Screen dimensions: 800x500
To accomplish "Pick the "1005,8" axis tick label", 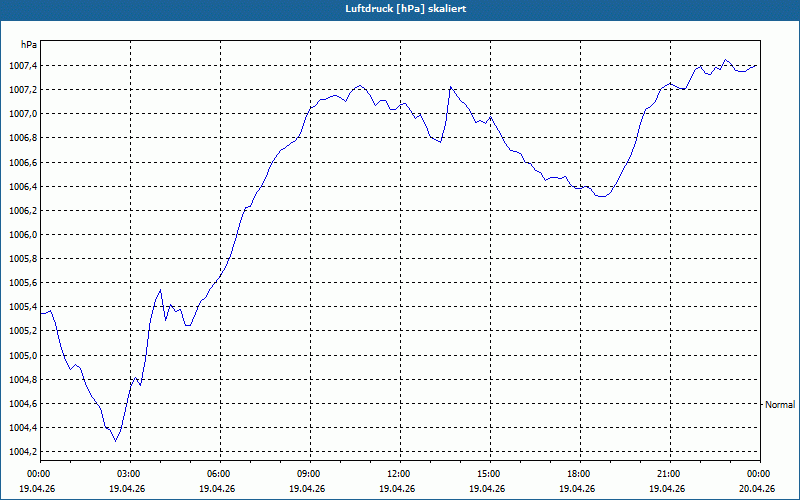I will [x=23, y=259].
